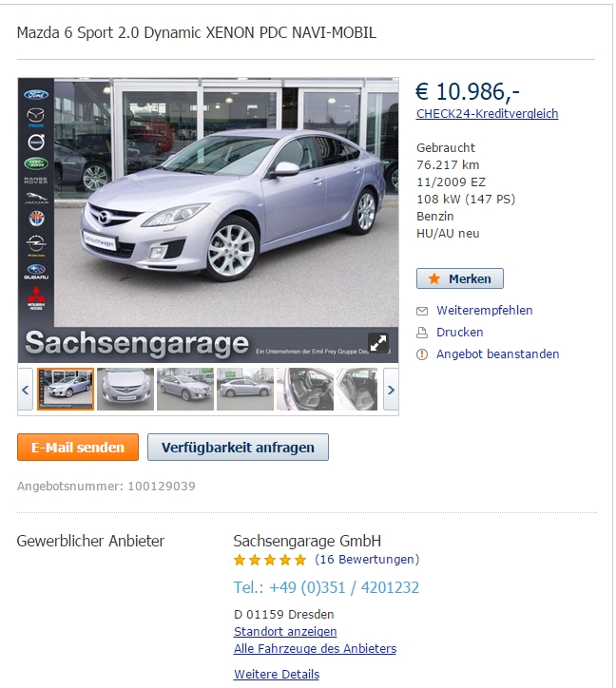Click Standort anzeigen link
This screenshot has width=616, height=688.
285,631
